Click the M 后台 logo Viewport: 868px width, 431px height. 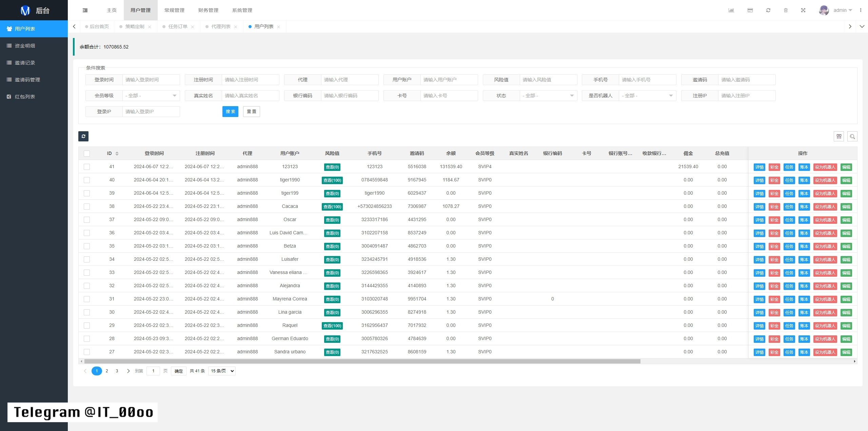tap(34, 10)
